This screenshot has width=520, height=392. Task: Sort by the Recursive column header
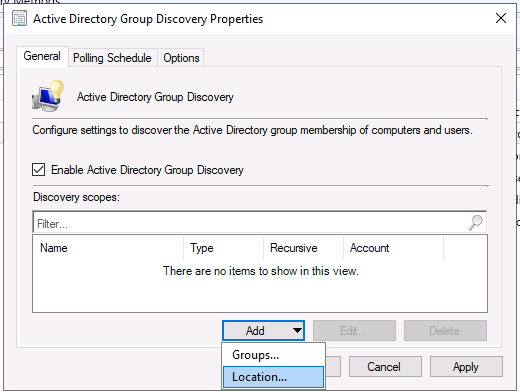pyautogui.click(x=303, y=248)
